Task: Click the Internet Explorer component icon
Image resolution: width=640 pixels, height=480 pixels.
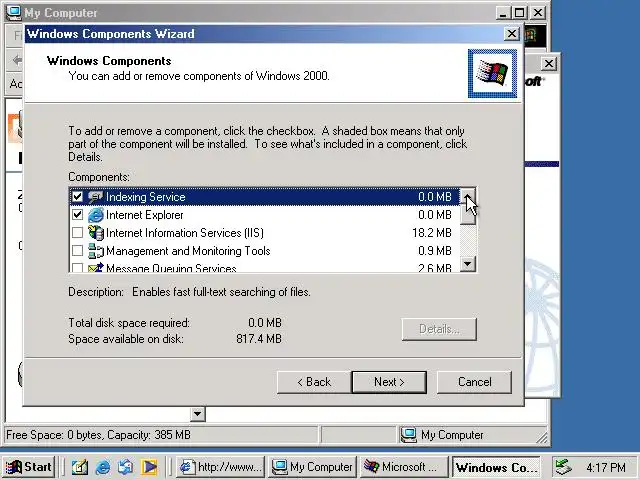Action: coord(96,215)
